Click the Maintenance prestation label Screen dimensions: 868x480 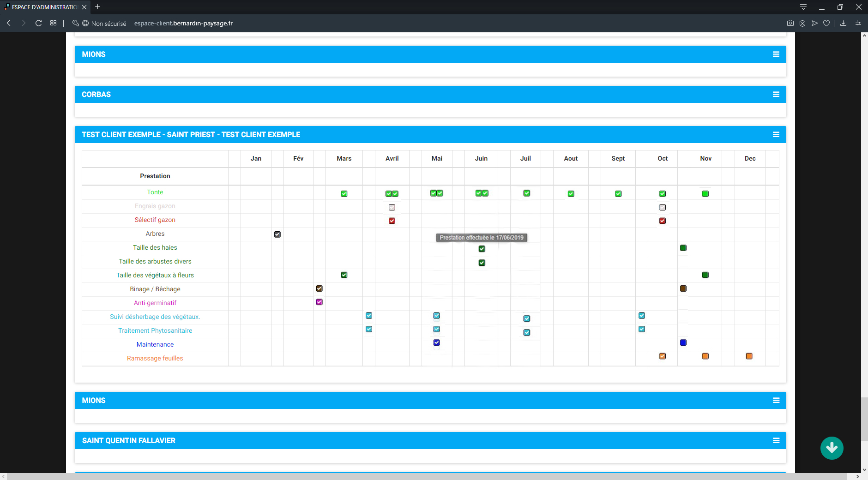coord(155,344)
